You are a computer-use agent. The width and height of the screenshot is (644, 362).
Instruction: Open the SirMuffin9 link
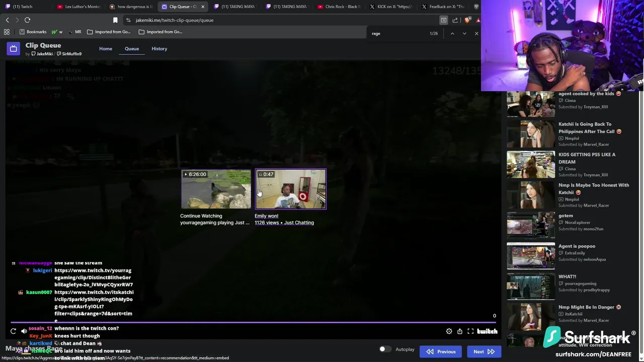coord(69,54)
